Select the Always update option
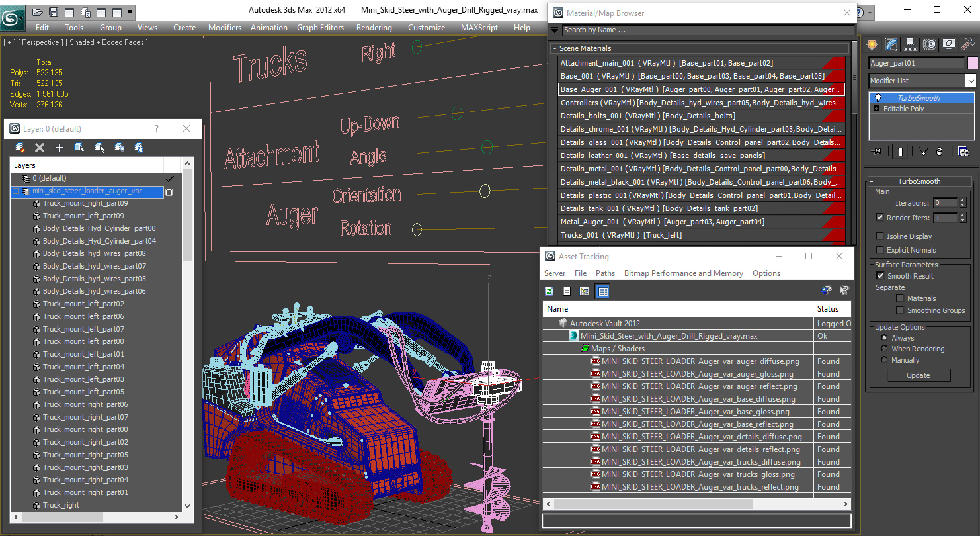Screen dimensions: 980x536 884,337
